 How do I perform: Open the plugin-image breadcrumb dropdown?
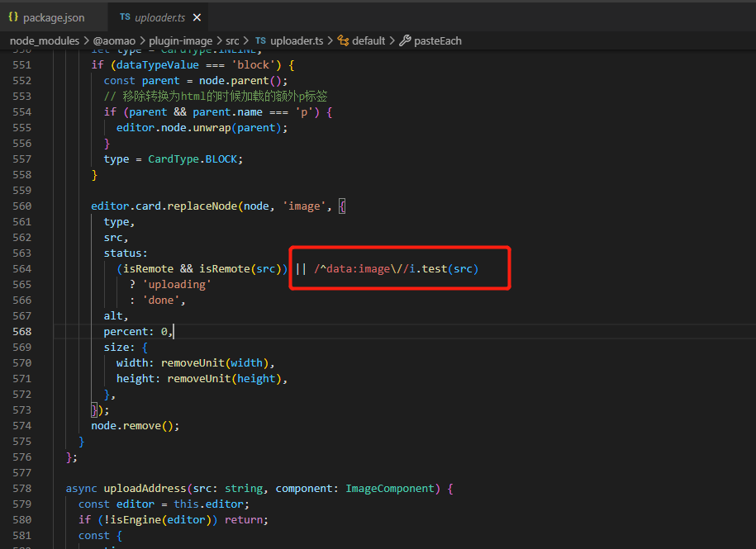(183, 40)
